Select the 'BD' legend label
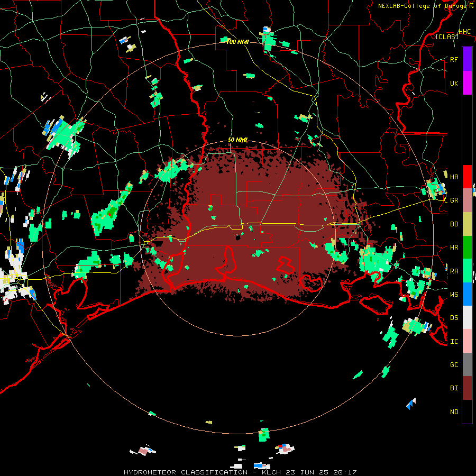 (454, 224)
